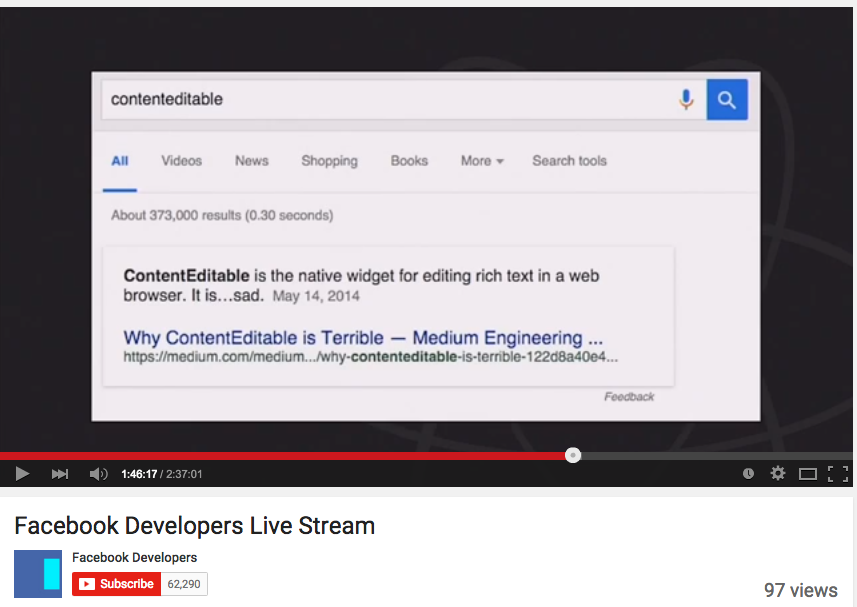The width and height of the screenshot is (857, 607).
Task: Subscribe to Facebook Developers channel
Action: [116, 584]
